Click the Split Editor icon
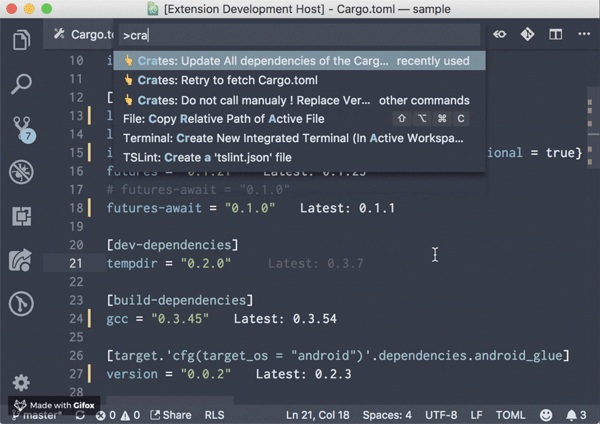The width and height of the screenshot is (600, 424). (x=554, y=35)
